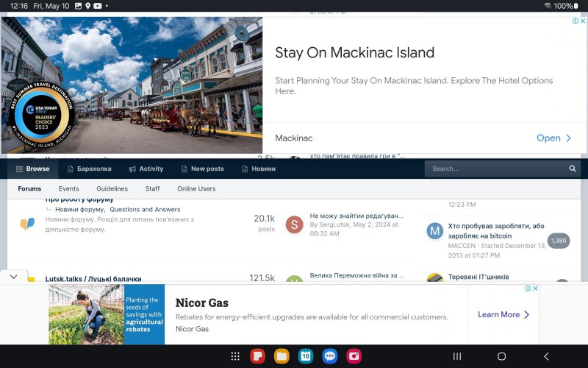The width and height of the screenshot is (588, 368).
Task: Open the Барахолка section
Action: point(89,169)
